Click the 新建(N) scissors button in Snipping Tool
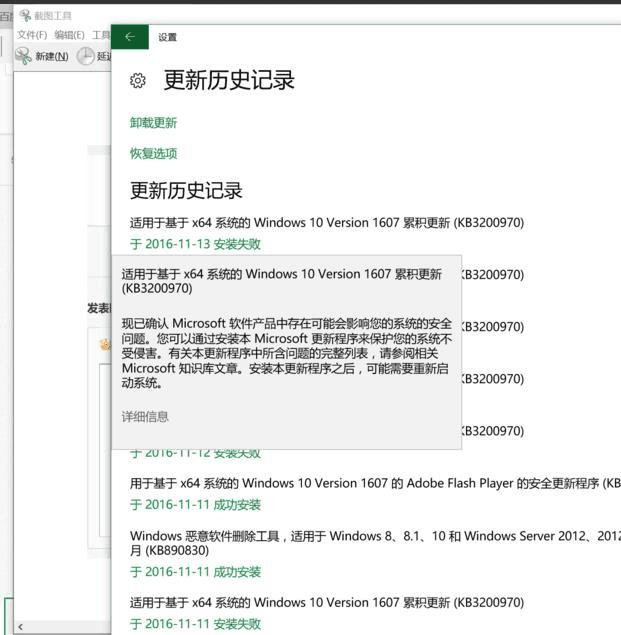 click(42, 56)
